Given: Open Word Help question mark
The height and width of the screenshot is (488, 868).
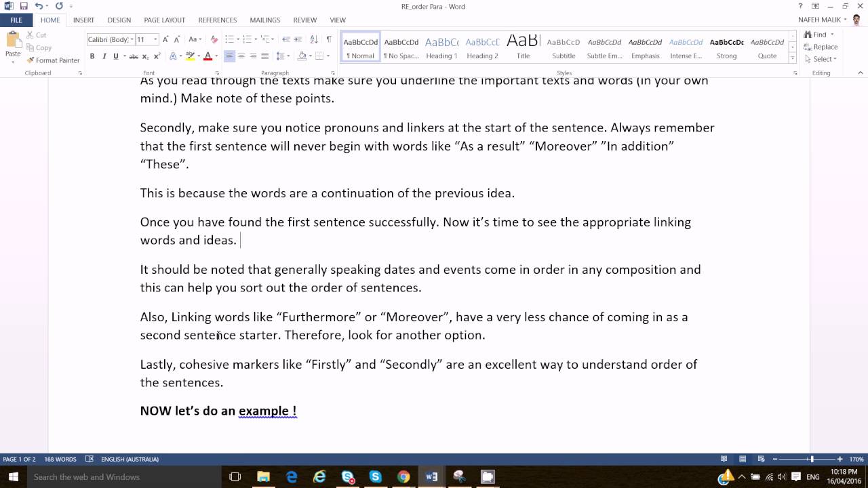Looking at the screenshot, I should 800,6.
